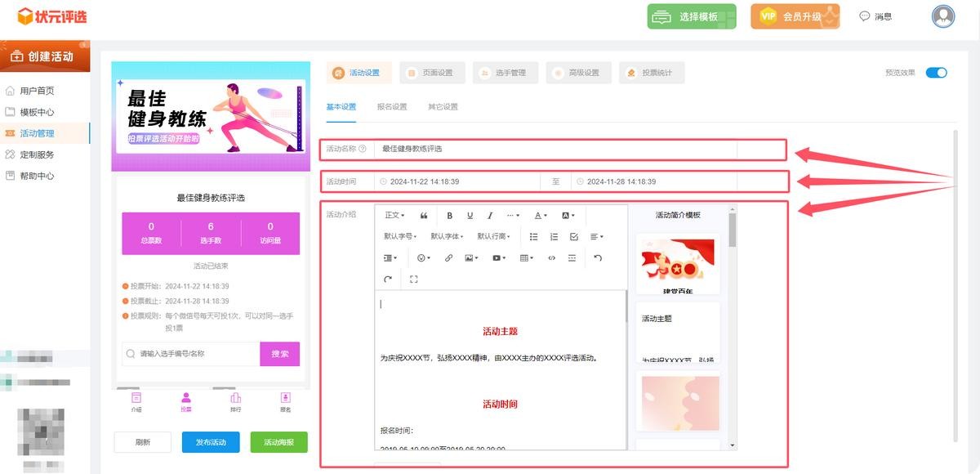The height and width of the screenshot is (474, 980).
Task: Open the 正文 paragraph style dropdown
Action: 394,216
